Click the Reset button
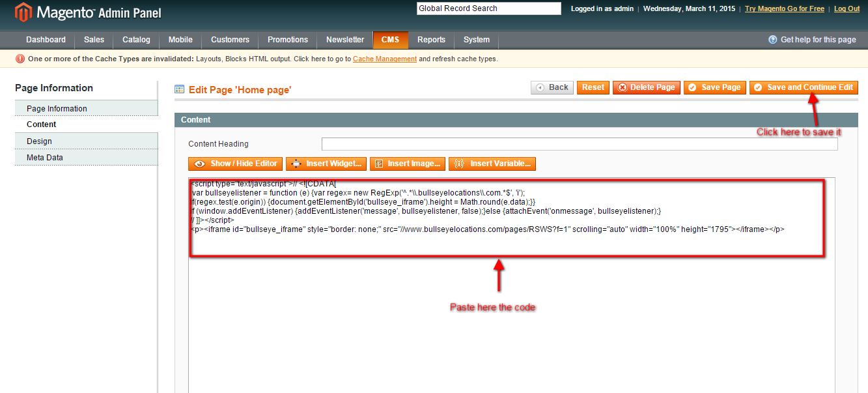The height and width of the screenshot is (393, 868). 593,87
